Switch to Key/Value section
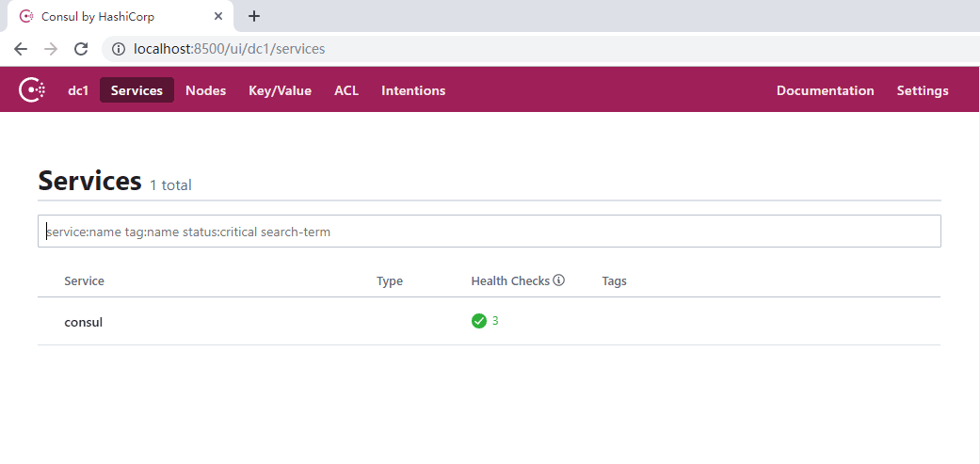Screen dimensions: 980x464 [x=280, y=90]
